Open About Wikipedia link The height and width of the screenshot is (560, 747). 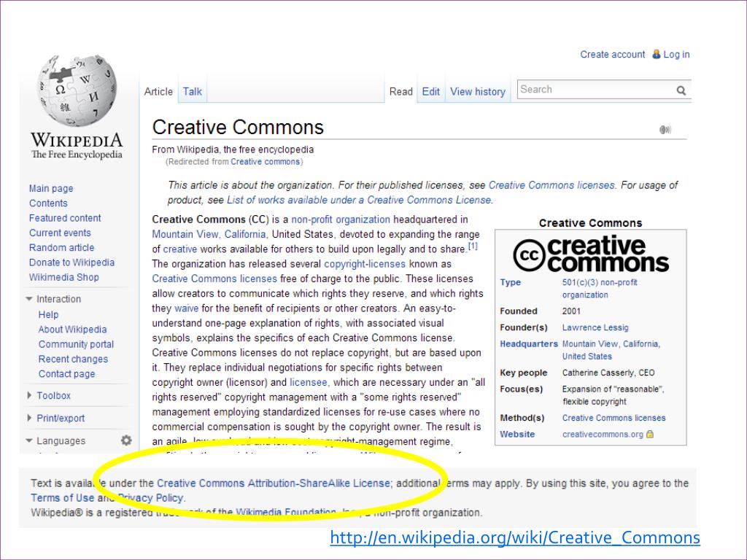coord(72,329)
